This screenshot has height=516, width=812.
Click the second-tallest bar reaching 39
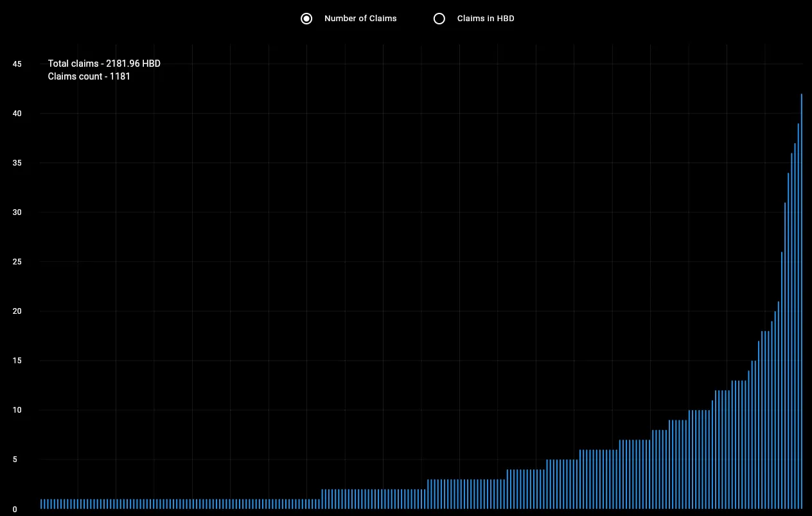click(798, 316)
